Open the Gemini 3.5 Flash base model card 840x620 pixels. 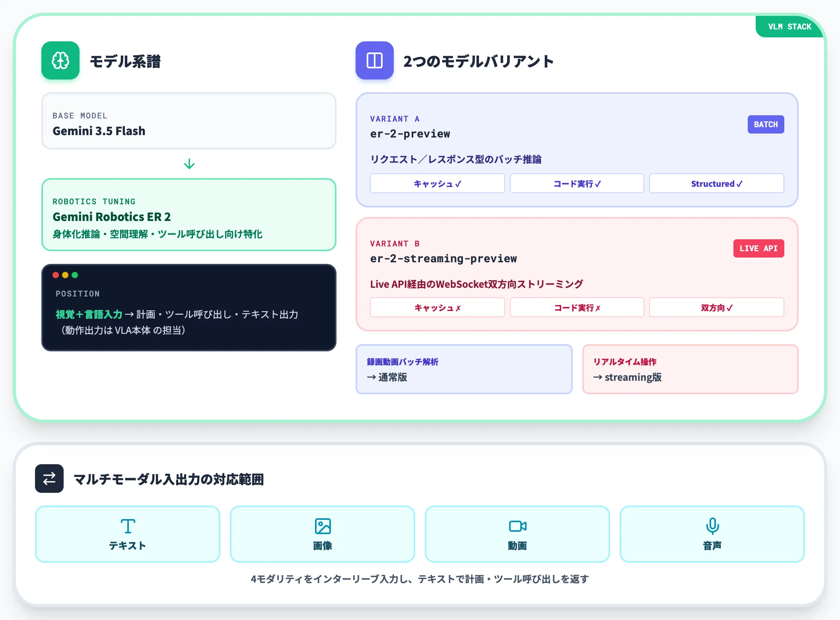pos(189,121)
